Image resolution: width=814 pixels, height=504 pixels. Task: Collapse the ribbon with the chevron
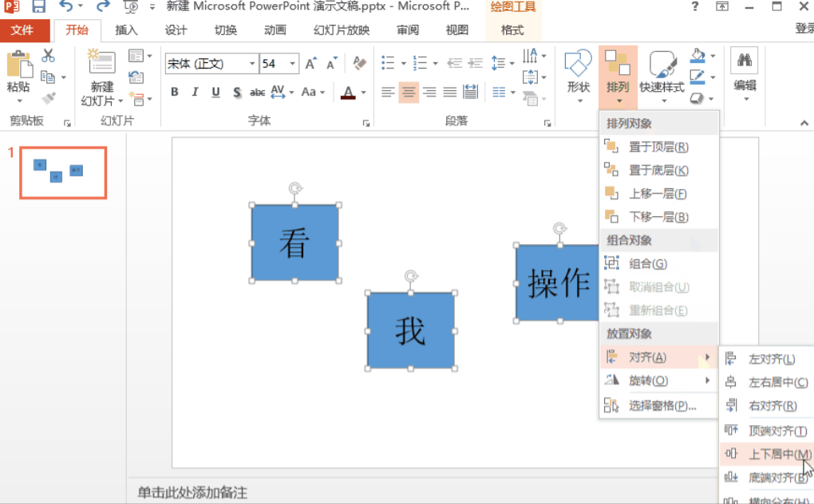point(804,123)
